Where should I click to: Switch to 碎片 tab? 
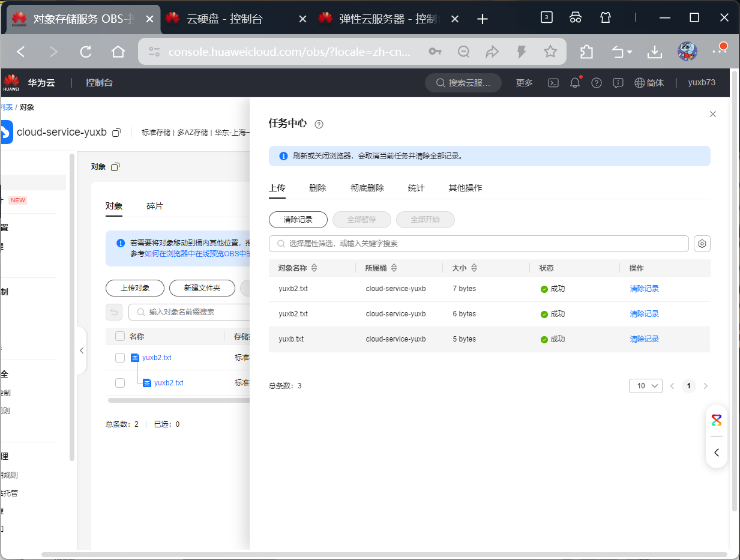[155, 206]
